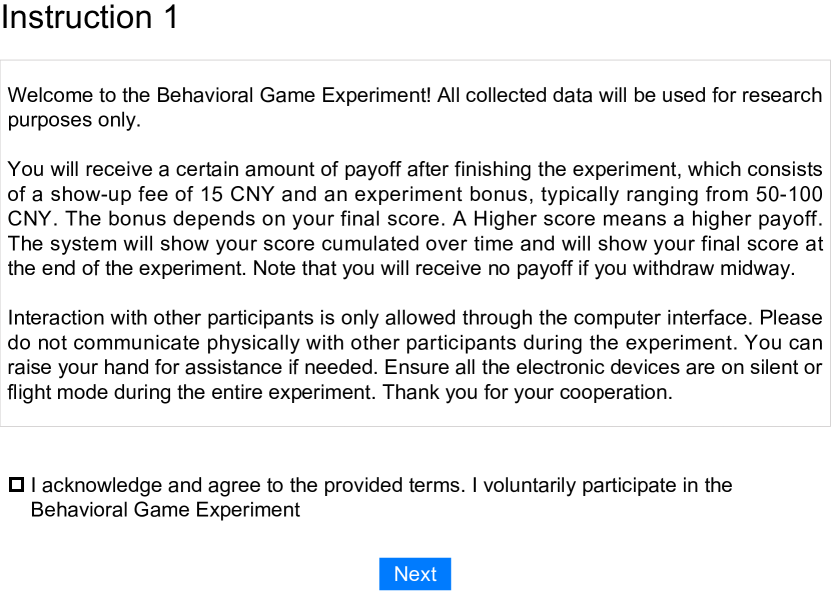
Task: Click the "I acknowledge and agree" label text
Action: click(140, 486)
